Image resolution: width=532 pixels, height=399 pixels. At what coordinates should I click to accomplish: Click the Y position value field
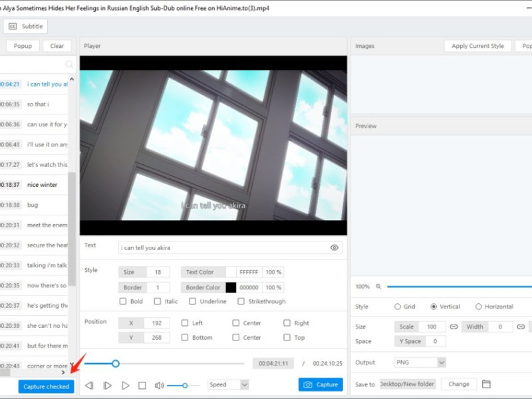pyautogui.click(x=157, y=338)
